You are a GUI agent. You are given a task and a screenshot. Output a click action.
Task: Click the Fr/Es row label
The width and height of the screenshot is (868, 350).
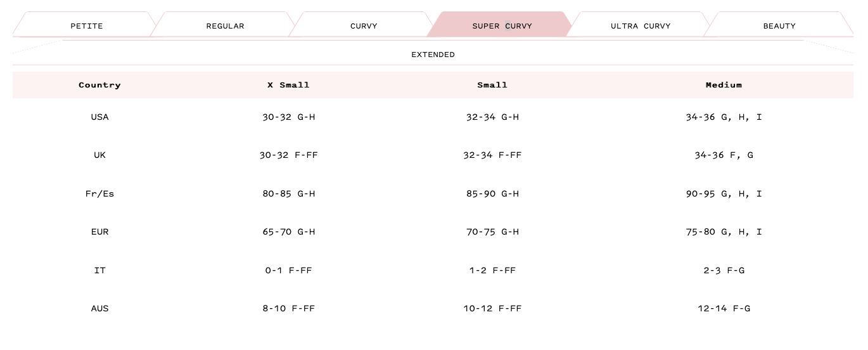(x=99, y=193)
